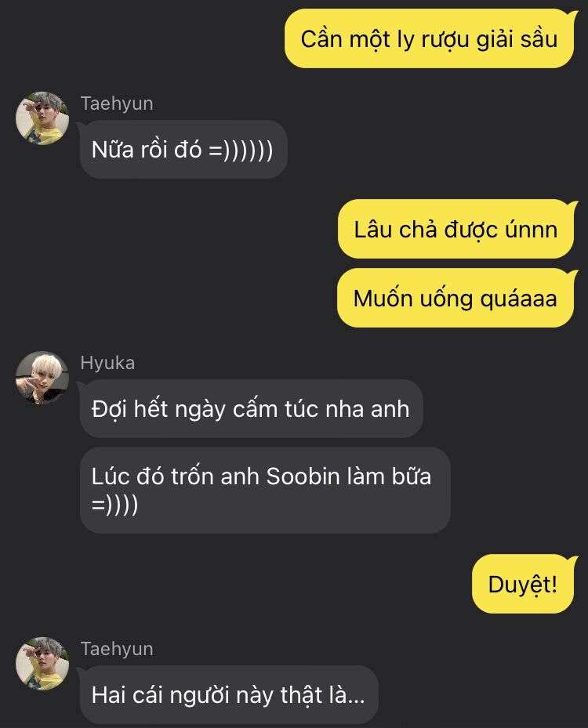Tap the 'Lâu chả được únnn' yellow bubble
This screenshot has width=588, height=728.
pos(456,229)
